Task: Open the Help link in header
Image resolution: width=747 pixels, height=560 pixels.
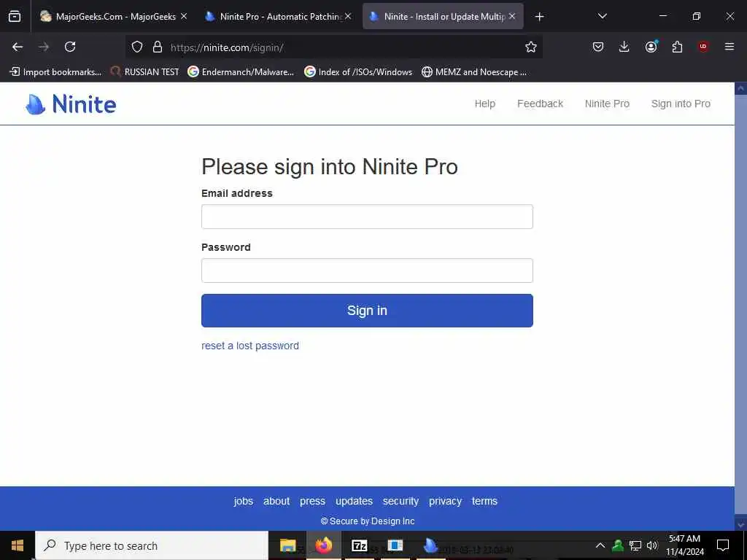Action: pyautogui.click(x=485, y=104)
